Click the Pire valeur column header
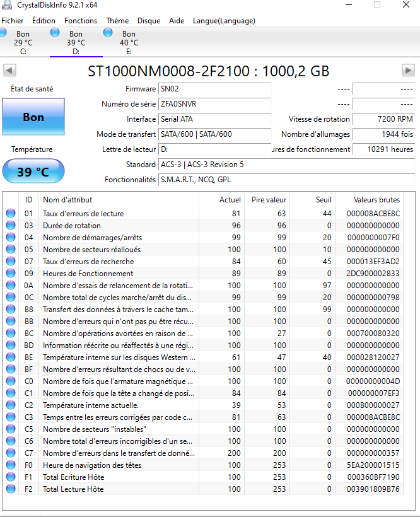This screenshot has width=420, height=517. pyautogui.click(x=267, y=200)
